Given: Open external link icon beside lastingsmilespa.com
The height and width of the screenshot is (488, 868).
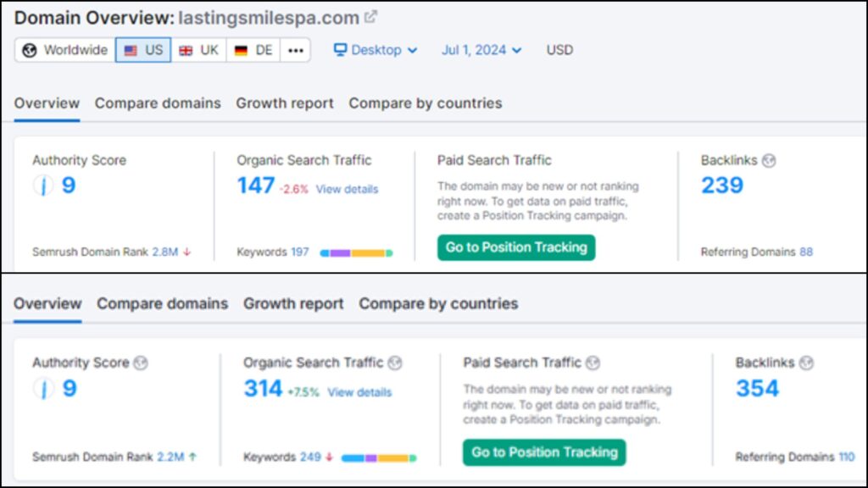Looking at the screenshot, I should click(x=370, y=17).
